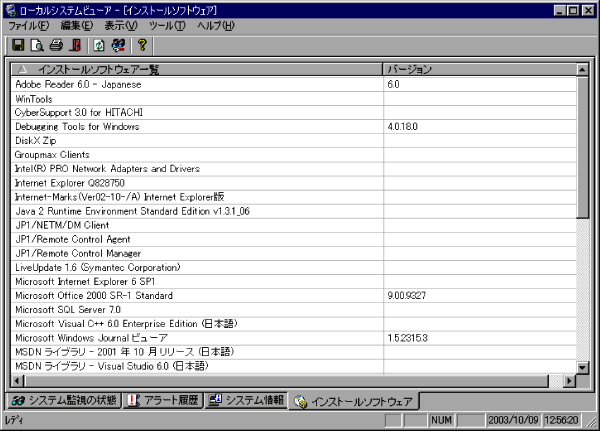Click the horizontal scrollbar right arrow
The width and height of the screenshot is (600, 431).
point(570,381)
